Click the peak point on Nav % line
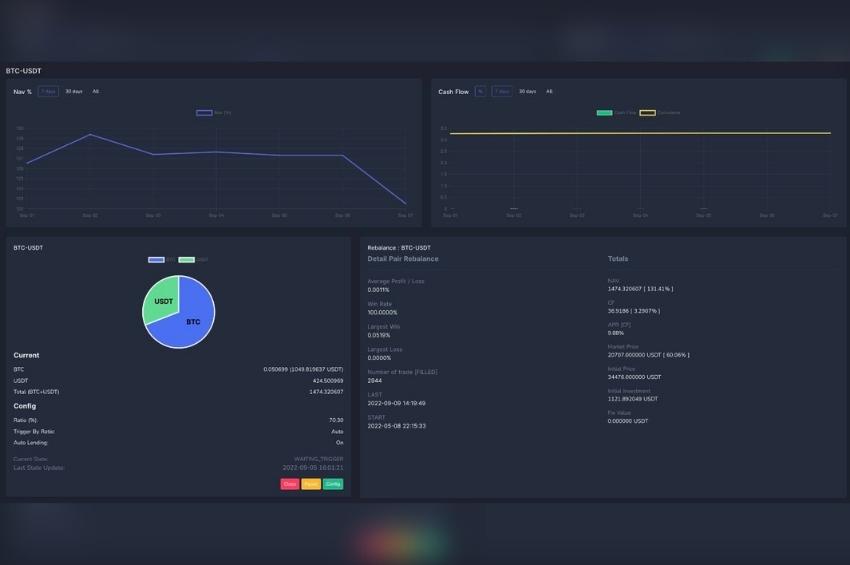850x565 pixels. pos(90,134)
